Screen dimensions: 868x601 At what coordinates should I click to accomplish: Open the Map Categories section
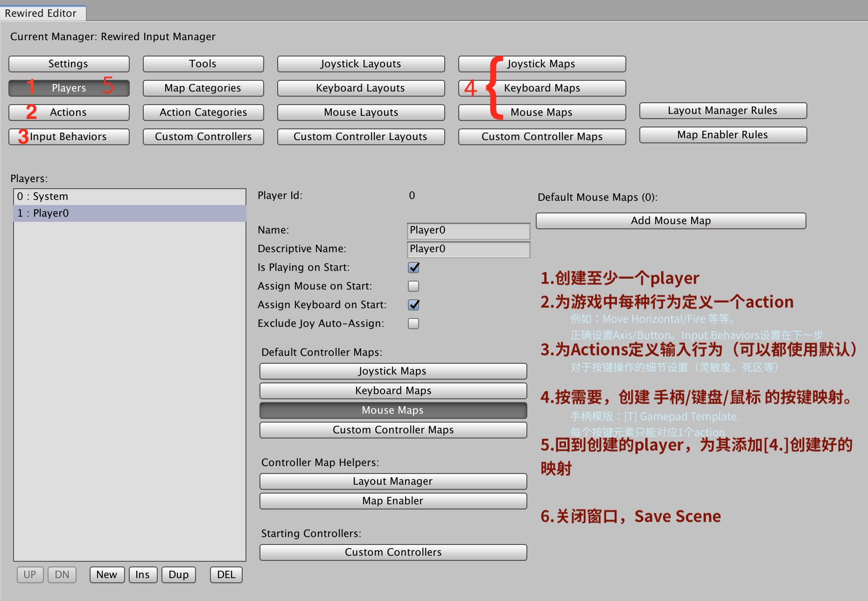(x=203, y=88)
